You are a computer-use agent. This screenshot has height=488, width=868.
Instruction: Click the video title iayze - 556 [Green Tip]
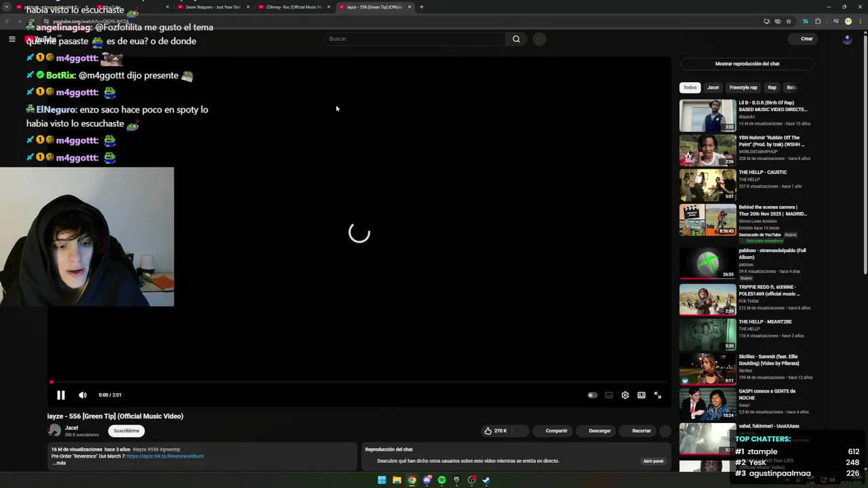coord(115,416)
